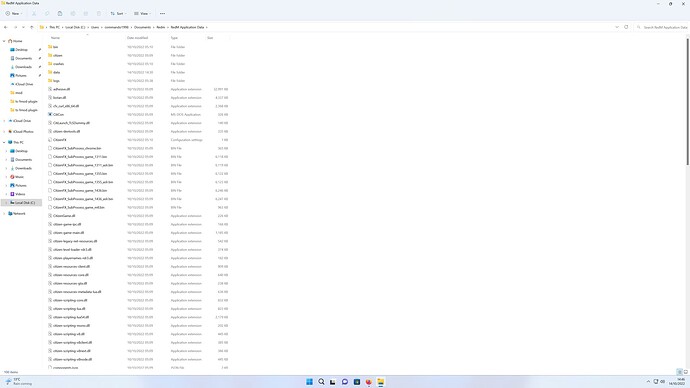Open the Sort dropdown
690x388 pixels.
(118, 14)
